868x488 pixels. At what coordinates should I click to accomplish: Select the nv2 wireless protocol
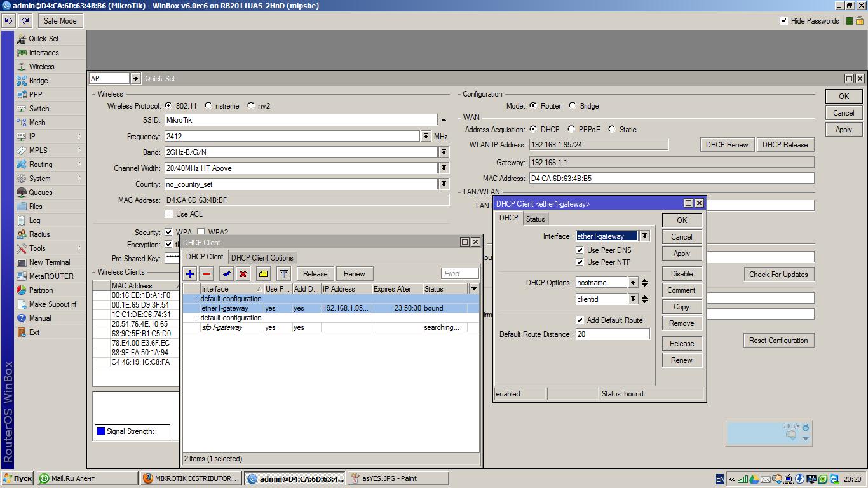coord(251,106)
